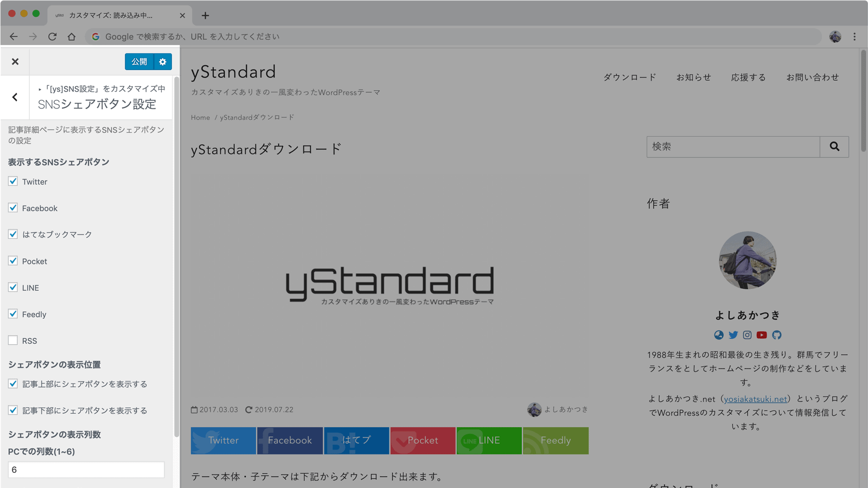Open author's Instagram profile icon
Screen dimensions: 868x488
[x=748, y=335]
